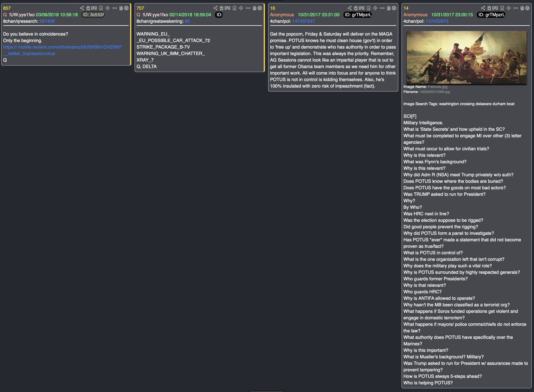
Task: Click the circled up-arrow icon on post 857
Action: [x=126, y=8]
